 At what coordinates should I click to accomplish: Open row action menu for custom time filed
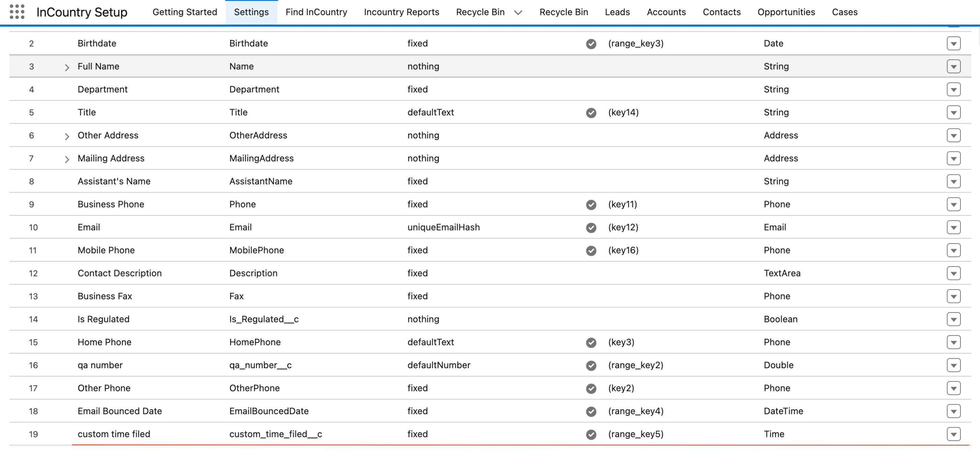(x=953, y=434)
